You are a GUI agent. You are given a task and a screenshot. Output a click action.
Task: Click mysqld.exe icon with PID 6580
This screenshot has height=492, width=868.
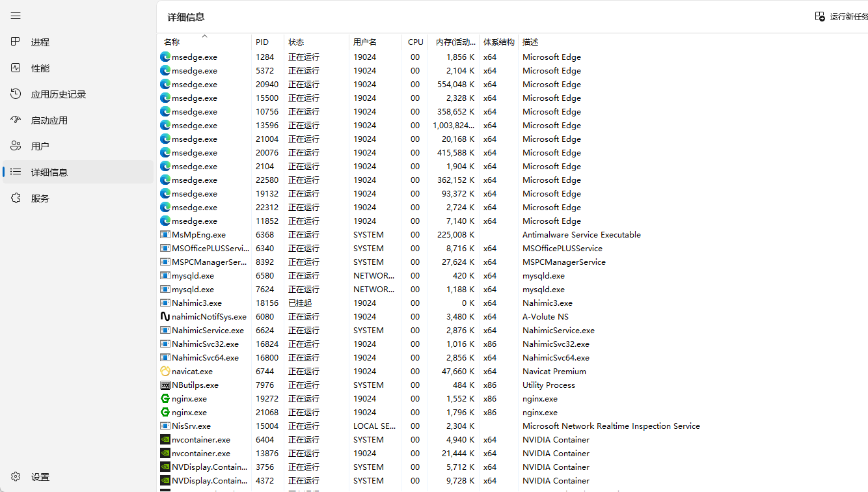point(165,275)
